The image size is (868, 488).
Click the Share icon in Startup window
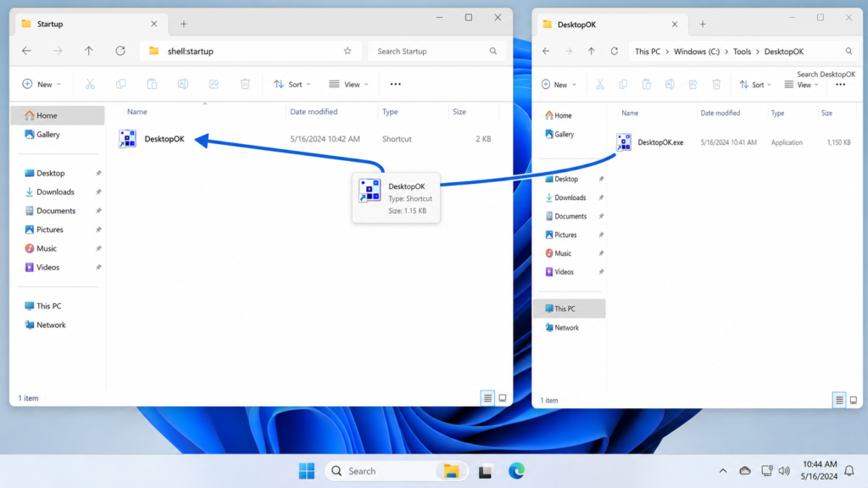click(214, 84)
